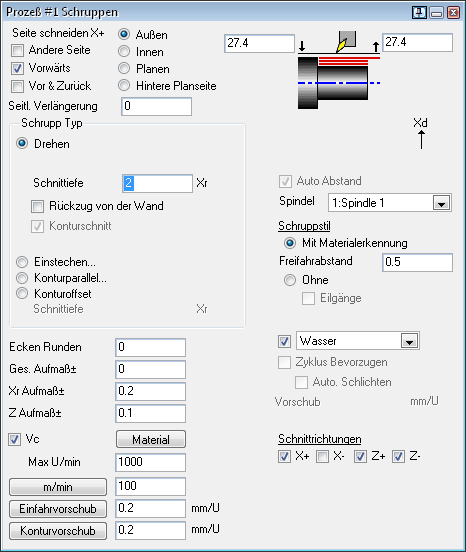Click the Xd direction arrow icon

(x=421, y=139)
